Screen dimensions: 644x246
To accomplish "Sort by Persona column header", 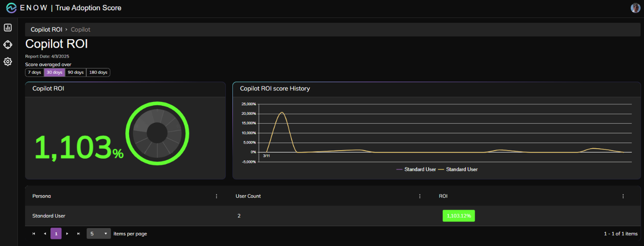I will [41, 196].
